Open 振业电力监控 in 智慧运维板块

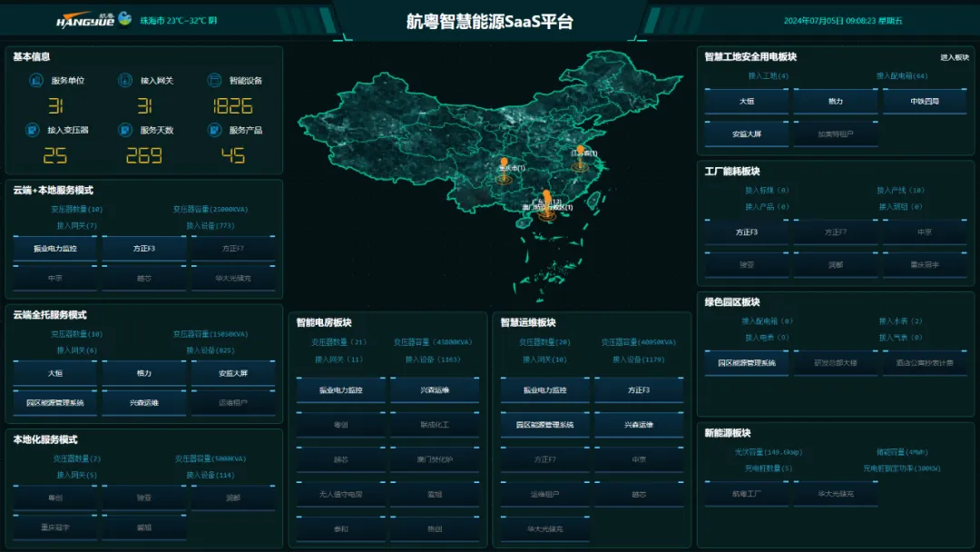click(545, 390)
